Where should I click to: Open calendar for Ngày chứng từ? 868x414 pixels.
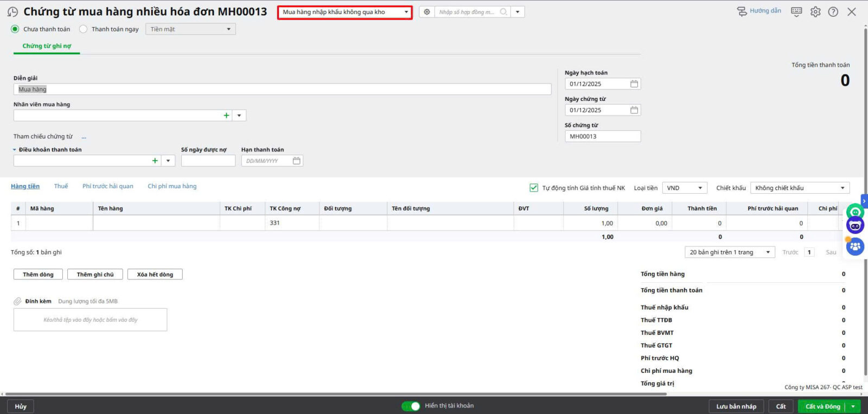634,110
